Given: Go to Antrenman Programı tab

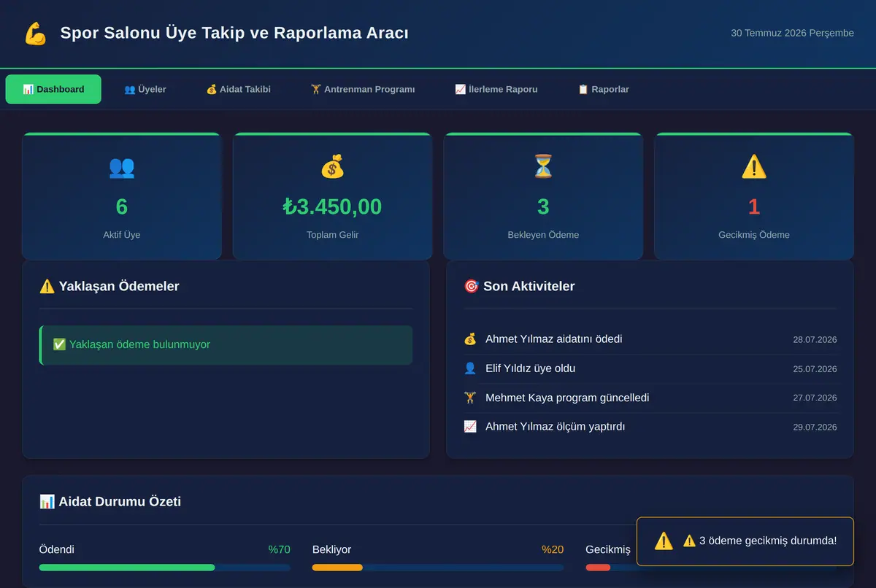Looking at the screenshot, I should pyautogui.click(x=363, y=89).
